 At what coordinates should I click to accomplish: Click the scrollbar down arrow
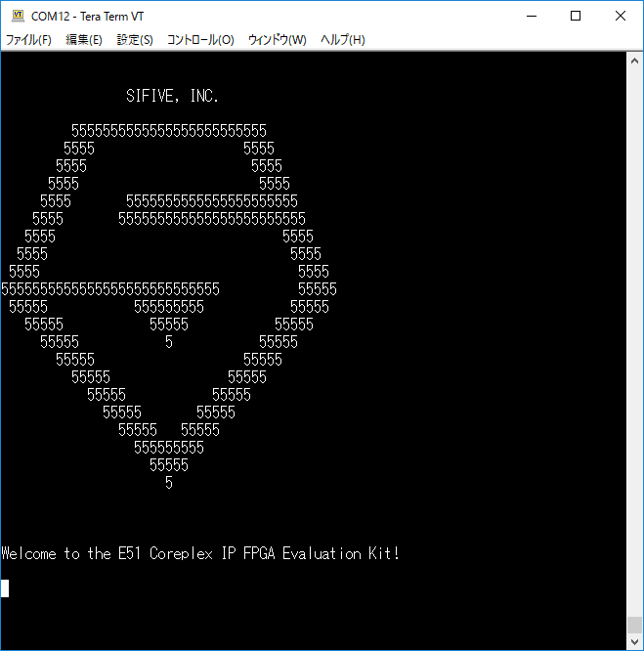(634, 642)
